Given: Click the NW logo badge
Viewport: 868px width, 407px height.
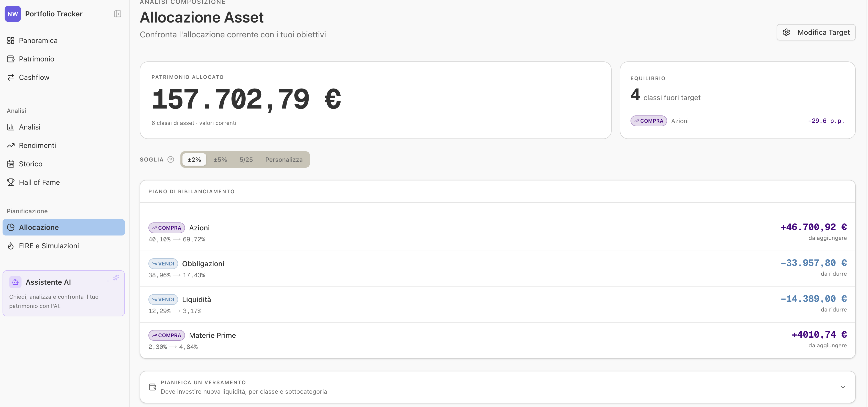Looking at the screenshot, I should [13, 14].
